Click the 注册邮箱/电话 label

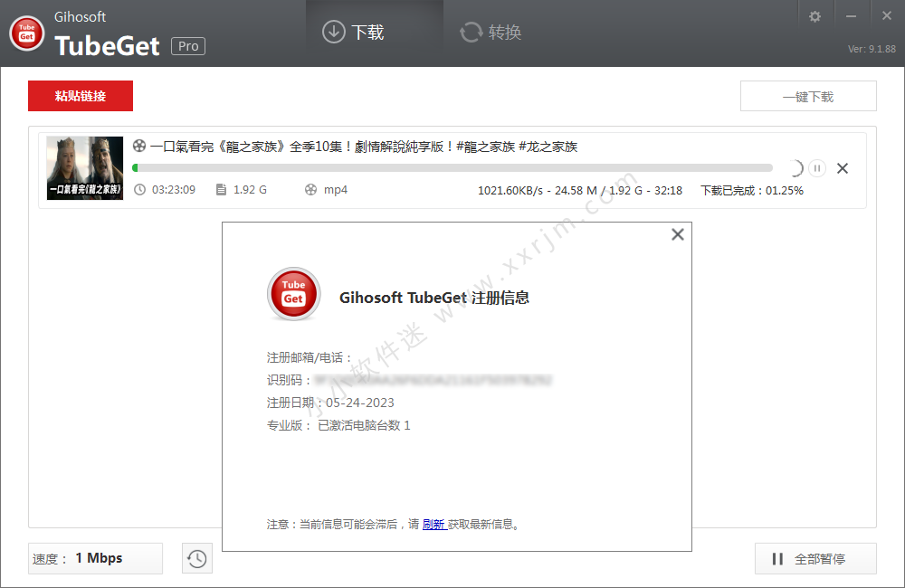pos(309,357)
